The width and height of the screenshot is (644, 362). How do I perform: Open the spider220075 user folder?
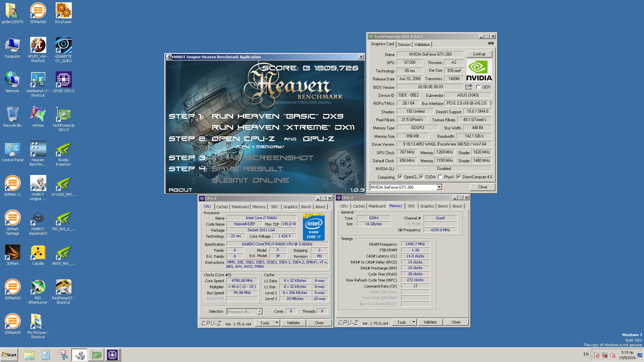12,13
